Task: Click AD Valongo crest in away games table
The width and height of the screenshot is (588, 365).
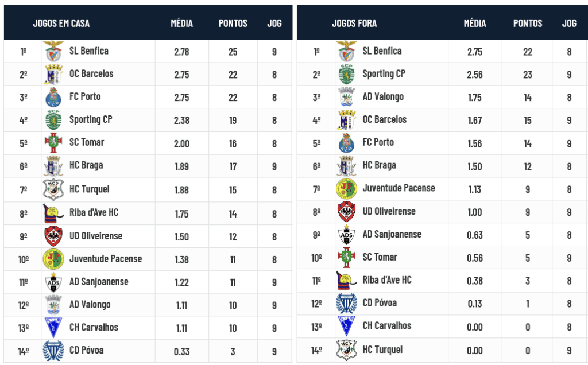Action: click(346, 98)
